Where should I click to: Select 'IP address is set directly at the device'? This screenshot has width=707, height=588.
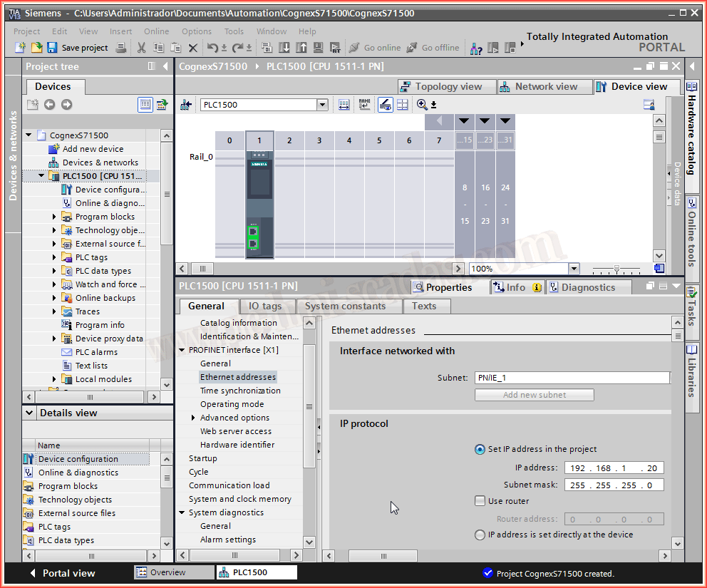480,535
